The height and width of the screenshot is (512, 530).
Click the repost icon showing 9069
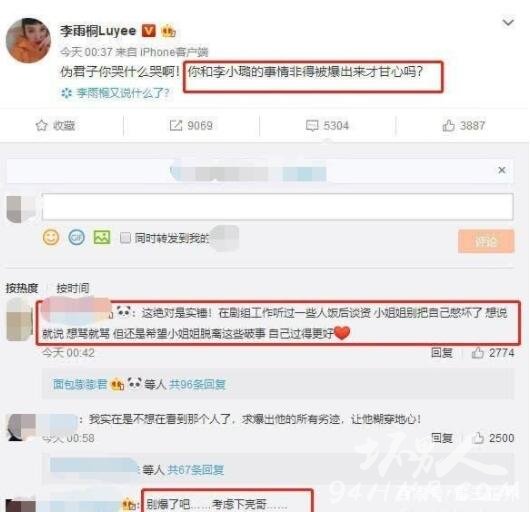point(175,125)
